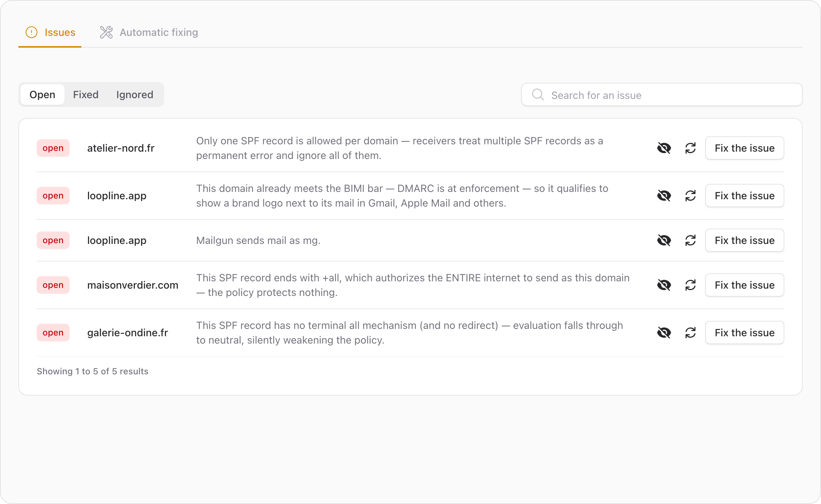The image size is (821, 504).
Task: Switch to the Automatic fixing tab
Action: click(x=149, y=32)
